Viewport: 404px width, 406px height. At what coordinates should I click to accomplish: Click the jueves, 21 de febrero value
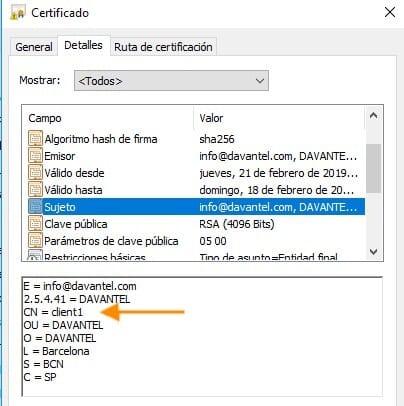[279, 173]
